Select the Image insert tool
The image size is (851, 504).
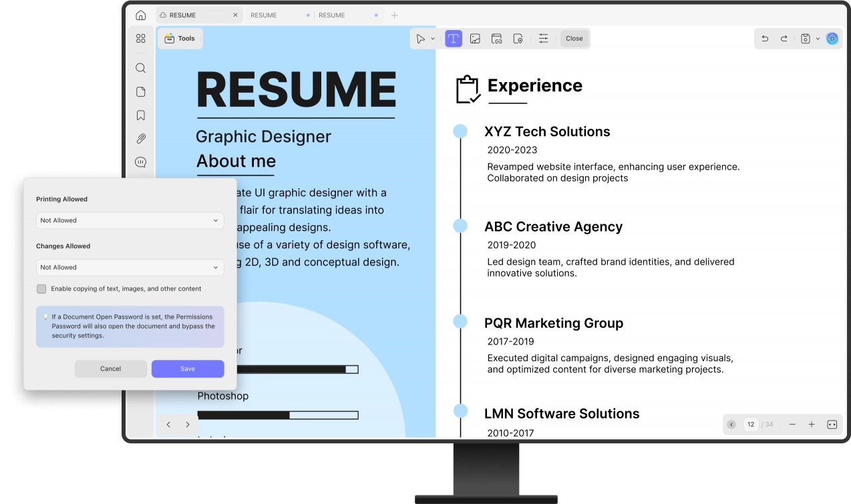coord(475,39)
